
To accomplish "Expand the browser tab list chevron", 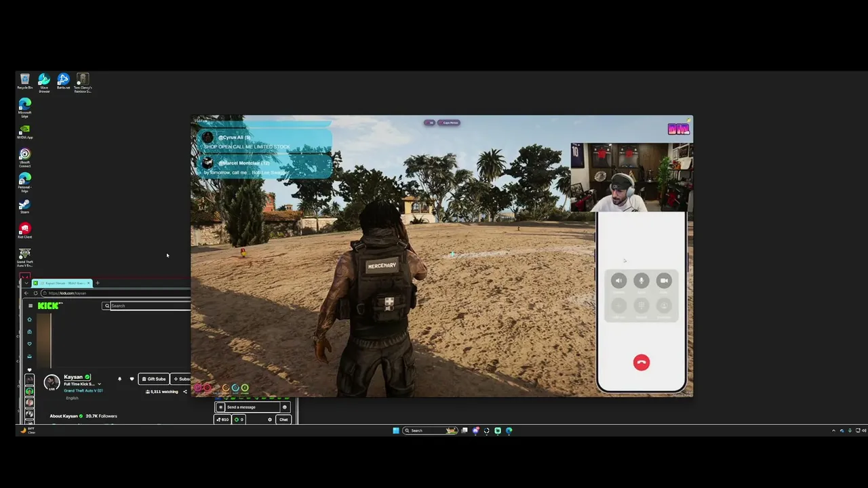I will 26,283.
